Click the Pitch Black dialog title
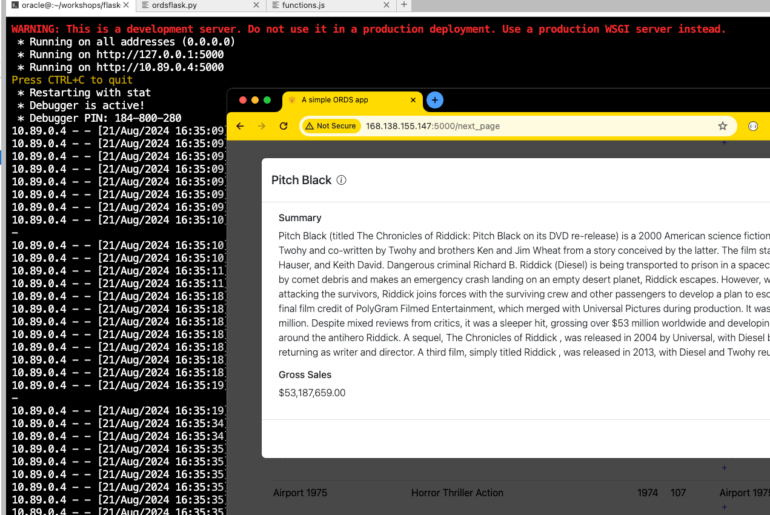 coord(301,180)
